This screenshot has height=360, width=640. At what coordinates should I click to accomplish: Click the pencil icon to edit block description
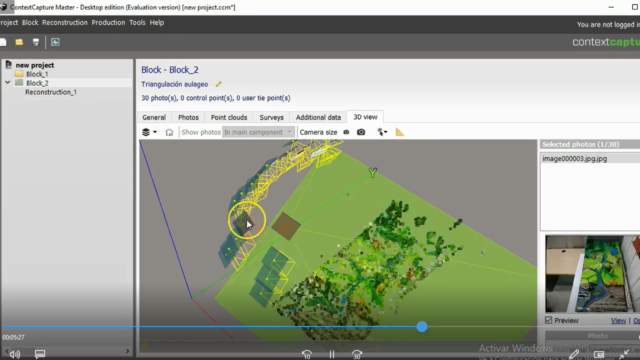[x=218, y=84]
